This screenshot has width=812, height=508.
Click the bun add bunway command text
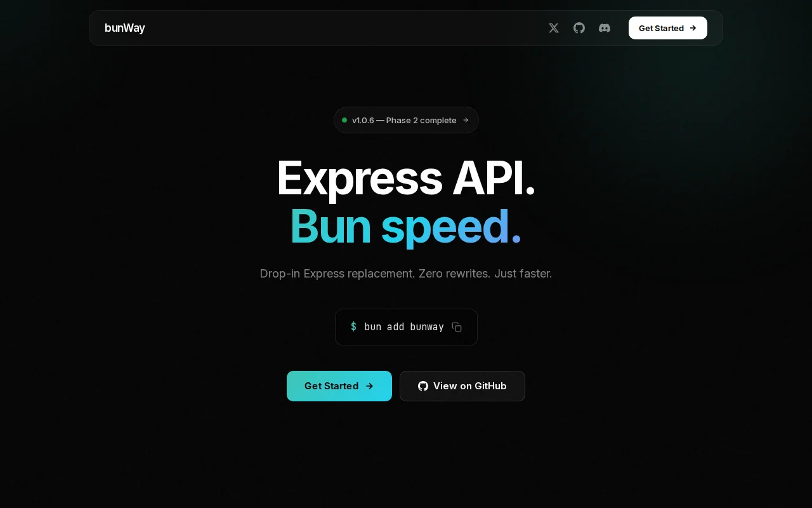(x=404, y=327)
